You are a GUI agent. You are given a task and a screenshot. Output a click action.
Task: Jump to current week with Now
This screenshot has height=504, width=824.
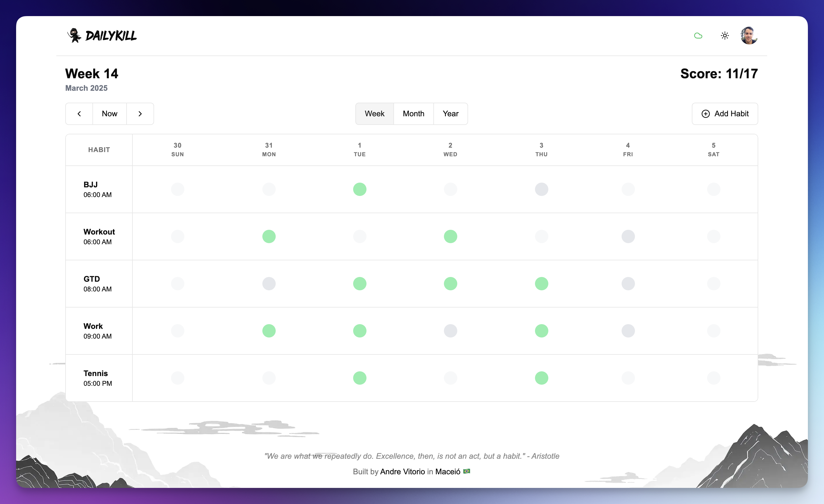[x=109, y=114]
